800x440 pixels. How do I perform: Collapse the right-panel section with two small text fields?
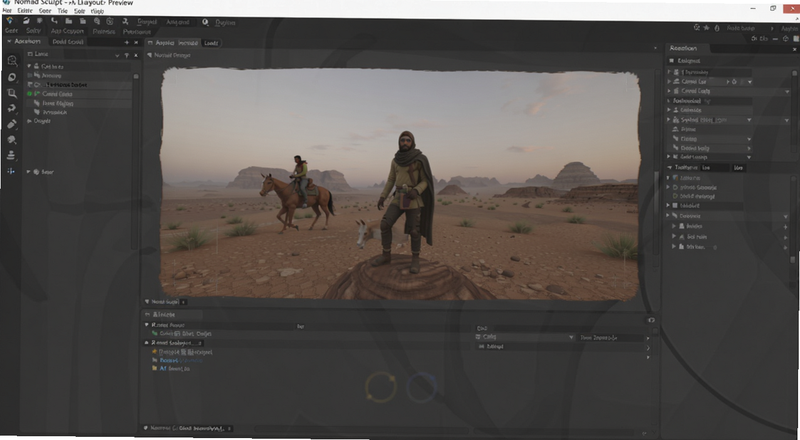(x=669, y=167)
